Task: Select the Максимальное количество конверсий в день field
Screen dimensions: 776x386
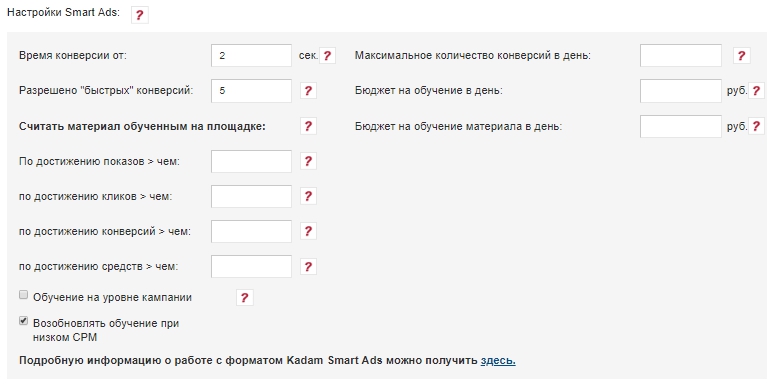Action: click(681, 56)
